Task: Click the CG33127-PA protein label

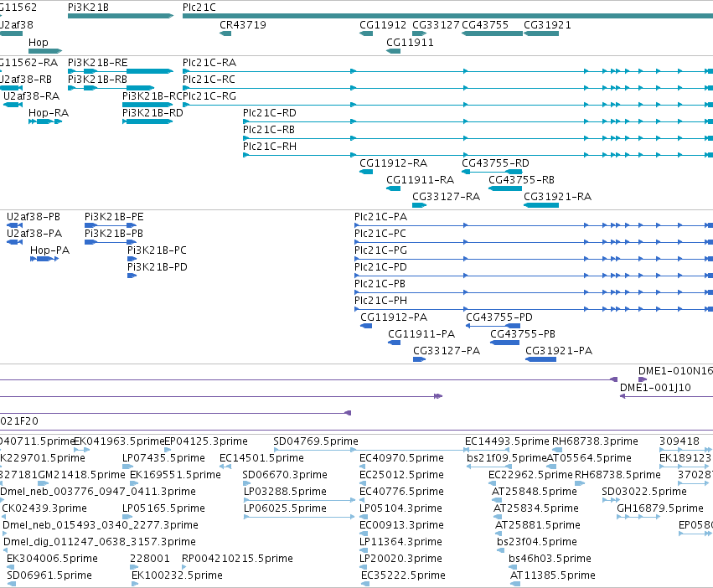Action: (447, 351)
